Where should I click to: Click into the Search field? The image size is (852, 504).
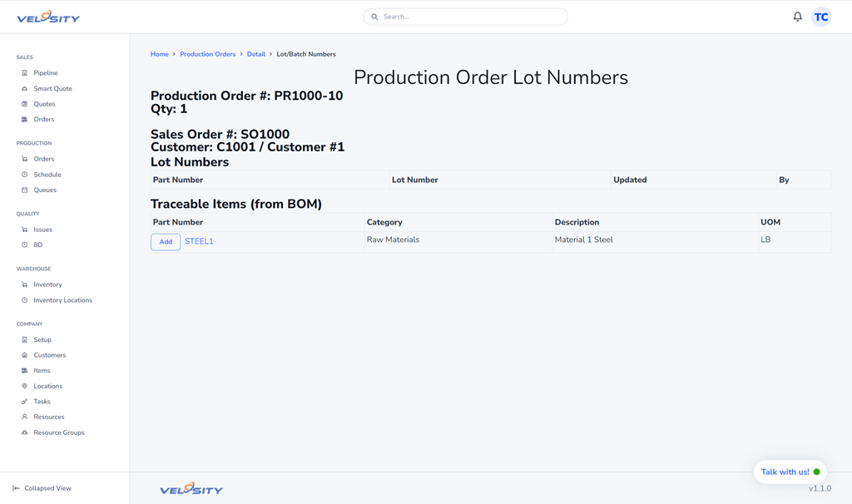click(466, 17)
